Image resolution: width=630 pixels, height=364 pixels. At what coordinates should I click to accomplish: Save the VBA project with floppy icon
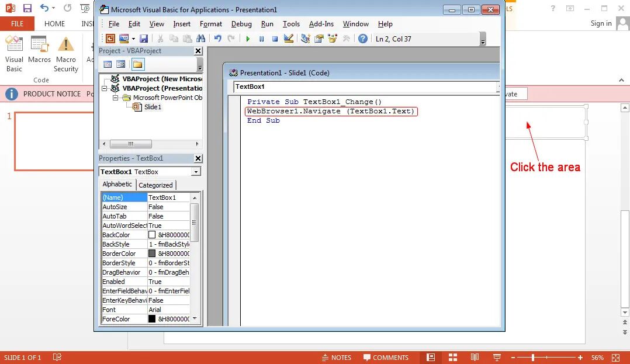click(143, 39)
